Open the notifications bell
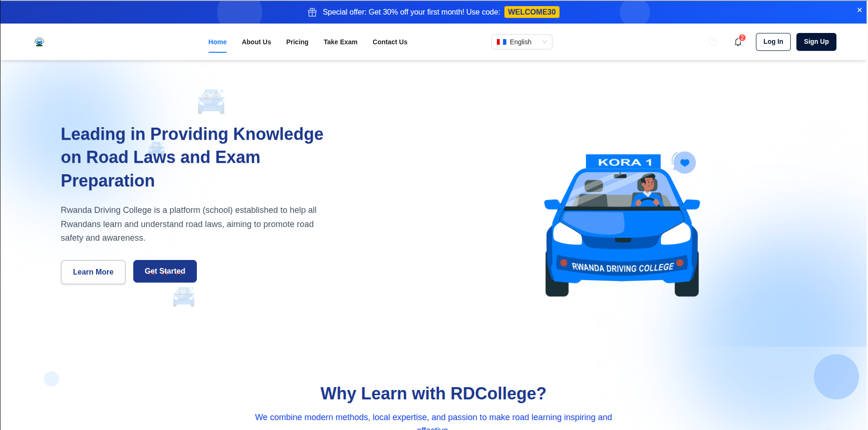The height and width of the screenshot is (430, 868). (x=738, y=42)
